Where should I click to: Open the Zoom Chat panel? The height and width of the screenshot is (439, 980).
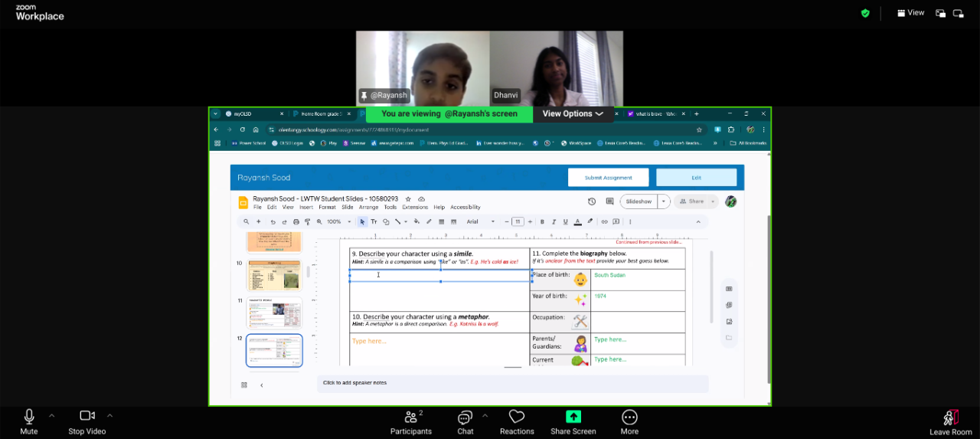(465, 422)
